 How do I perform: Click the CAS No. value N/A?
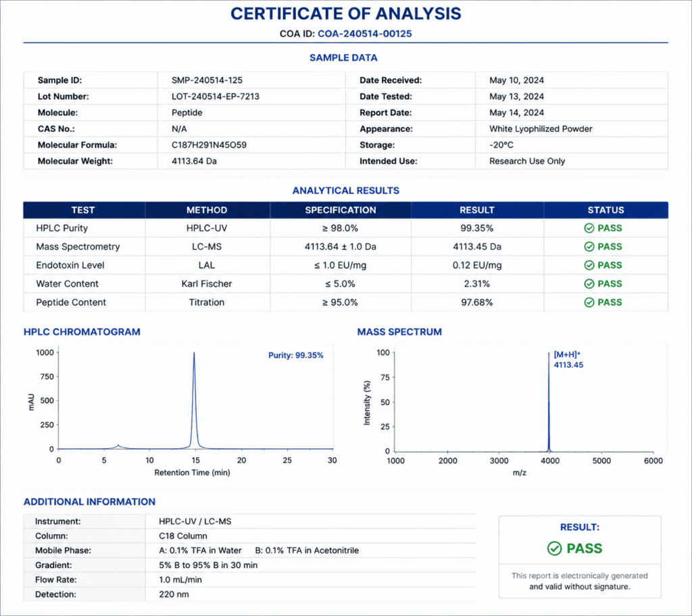pos(179,129)
